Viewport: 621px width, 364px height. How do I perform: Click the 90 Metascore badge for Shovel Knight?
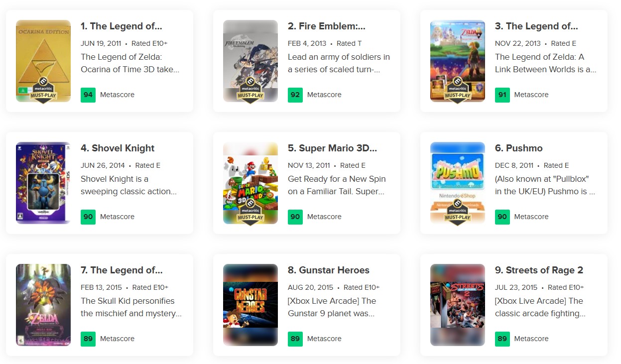pyautogui.click(x=88, y=217)
